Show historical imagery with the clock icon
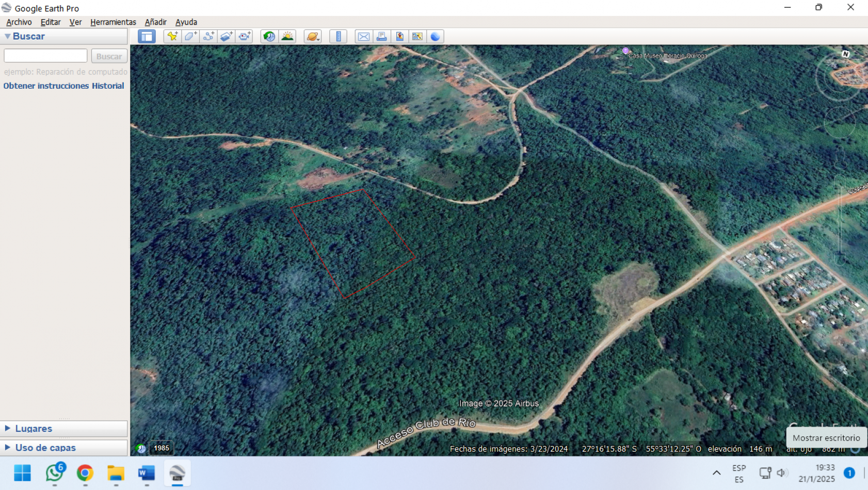 tap(269, 36)
